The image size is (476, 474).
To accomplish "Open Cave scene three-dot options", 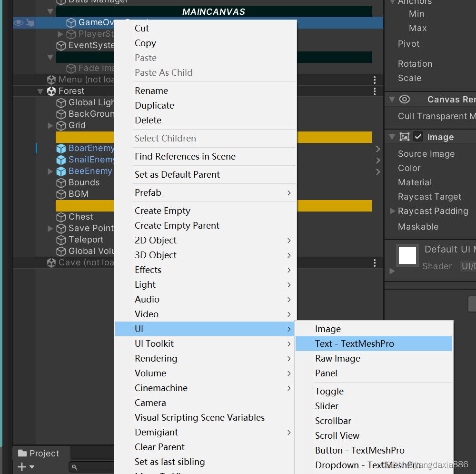I will click(x=375, y=263).
